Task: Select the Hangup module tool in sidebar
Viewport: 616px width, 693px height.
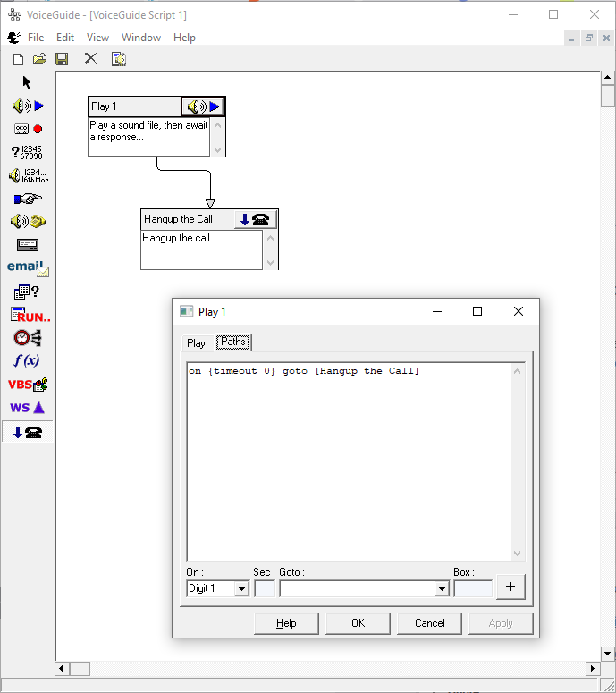Action: pos(28,432)
